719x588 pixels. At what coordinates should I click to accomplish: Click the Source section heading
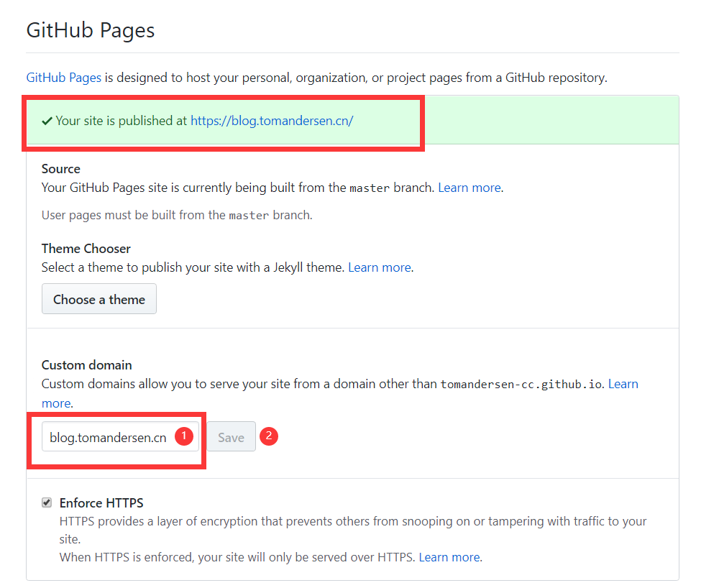pos(61,169)
